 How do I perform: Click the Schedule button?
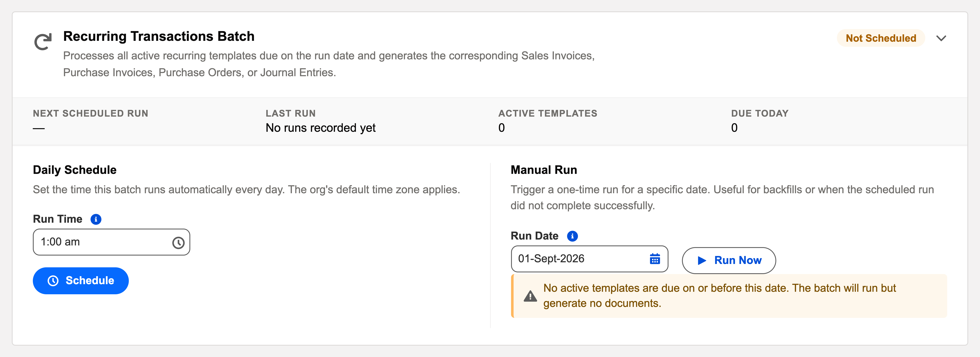[81, 281]
